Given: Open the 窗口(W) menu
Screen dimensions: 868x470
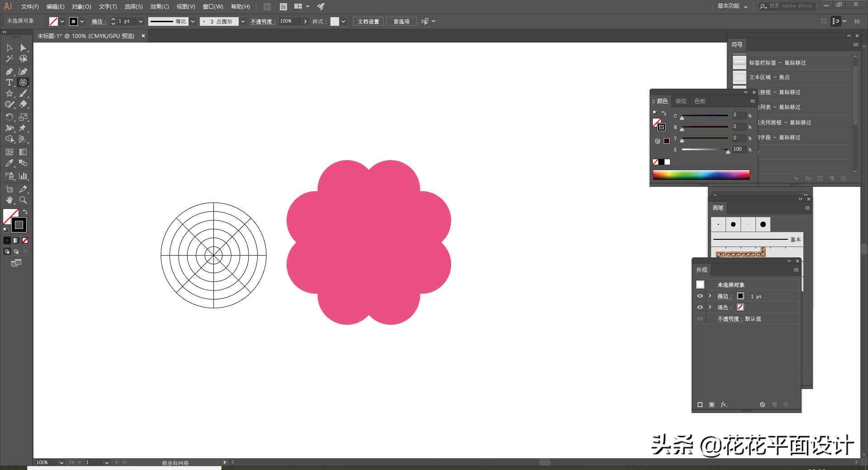Looking at the screenshot, I should 213,6.
